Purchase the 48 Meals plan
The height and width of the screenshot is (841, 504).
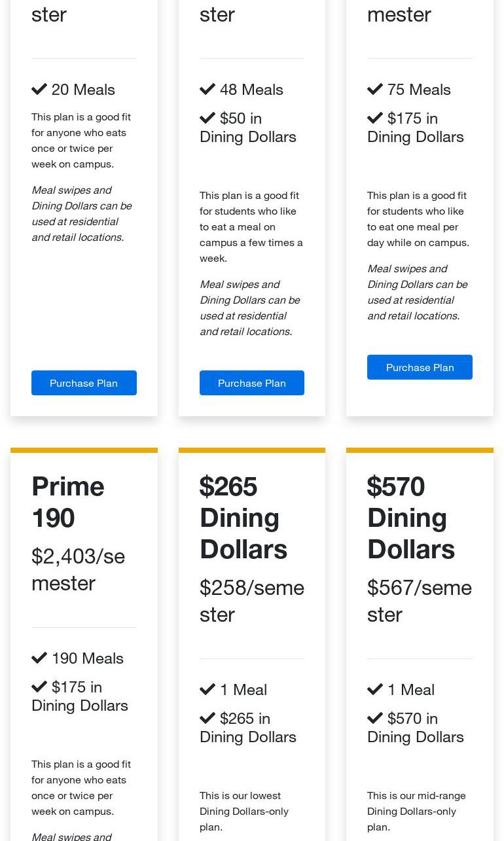(251, 383)
